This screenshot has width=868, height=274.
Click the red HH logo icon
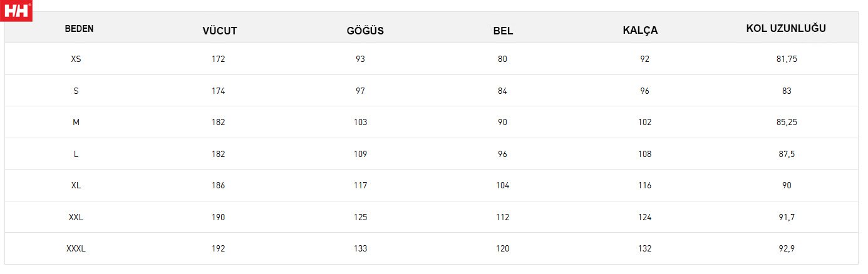(16, 11)
